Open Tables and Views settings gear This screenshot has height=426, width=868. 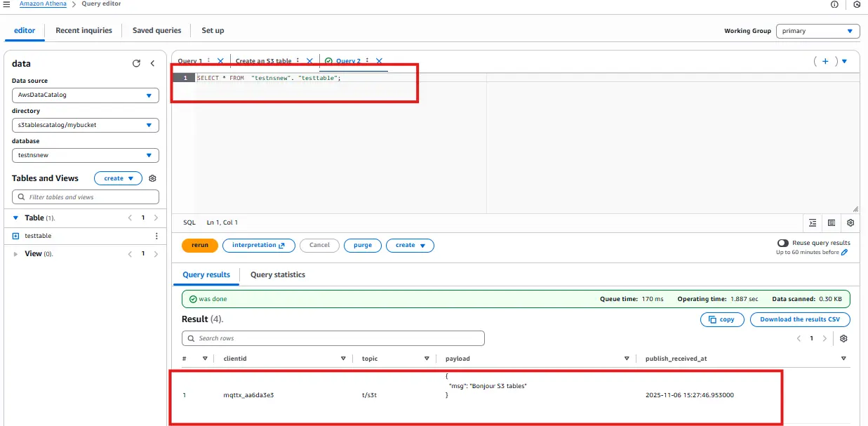(152, 178)
